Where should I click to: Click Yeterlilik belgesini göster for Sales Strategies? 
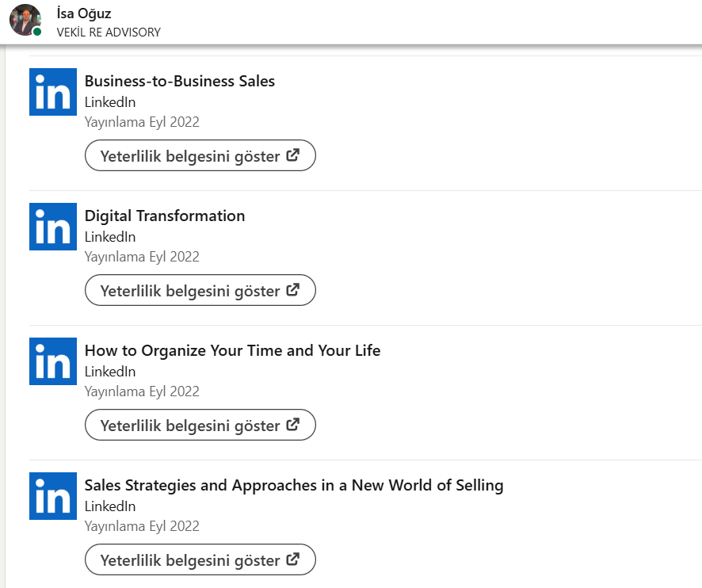200,560
